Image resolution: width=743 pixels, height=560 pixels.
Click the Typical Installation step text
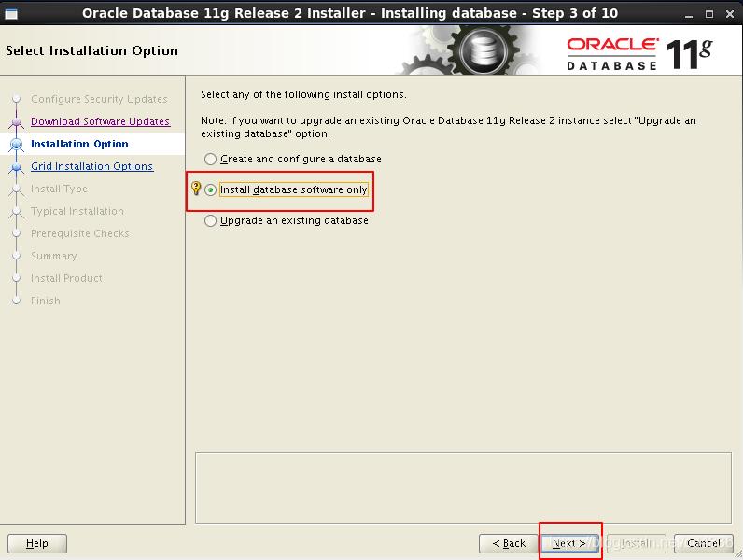pyautogui.click(x=77, y=211)
